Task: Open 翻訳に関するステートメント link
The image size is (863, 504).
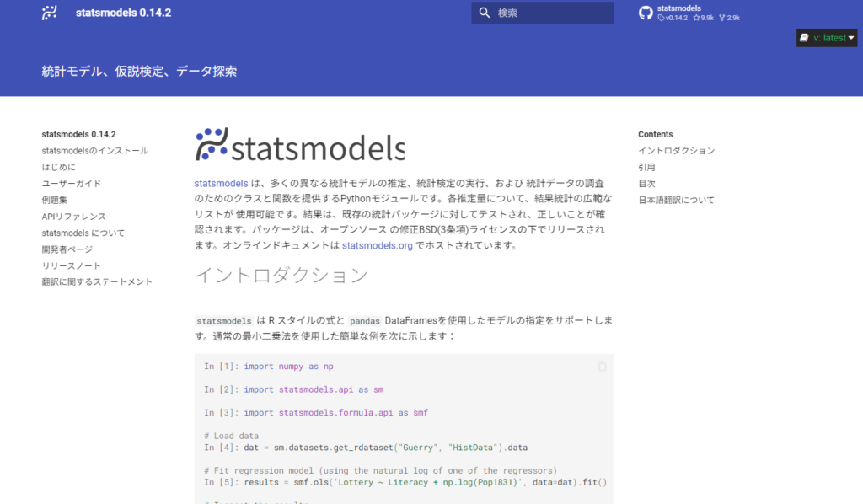Action: click(97, 281)
